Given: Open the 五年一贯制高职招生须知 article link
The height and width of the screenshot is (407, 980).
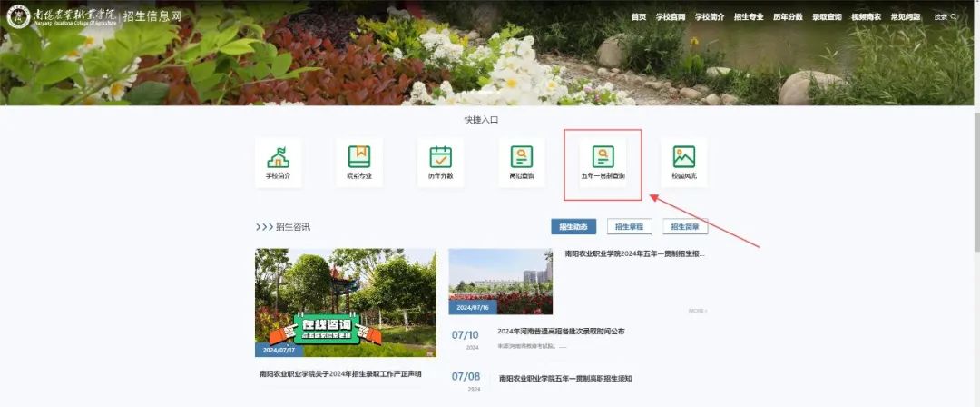Looking at the screenshot, I should (565, 378).
